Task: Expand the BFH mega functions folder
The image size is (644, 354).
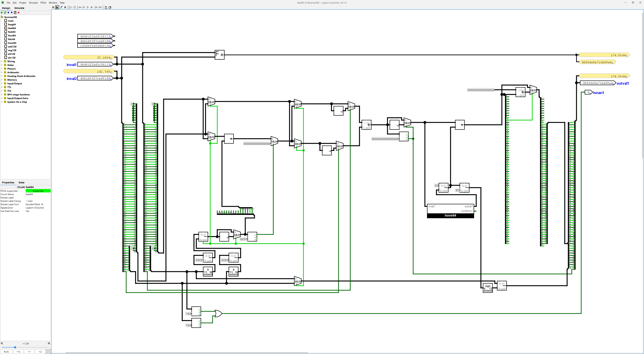Action: tap(2, 94)
